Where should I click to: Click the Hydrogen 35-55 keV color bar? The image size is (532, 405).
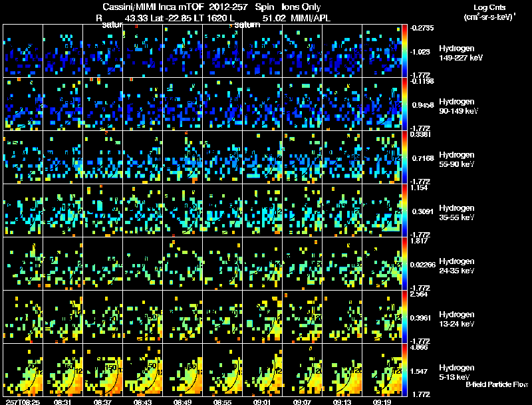click(404, 211)
